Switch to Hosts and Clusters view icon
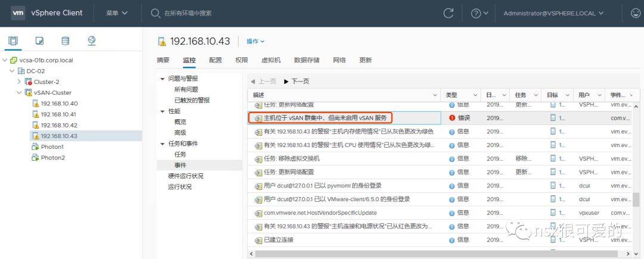 click(x=13, y=41)
